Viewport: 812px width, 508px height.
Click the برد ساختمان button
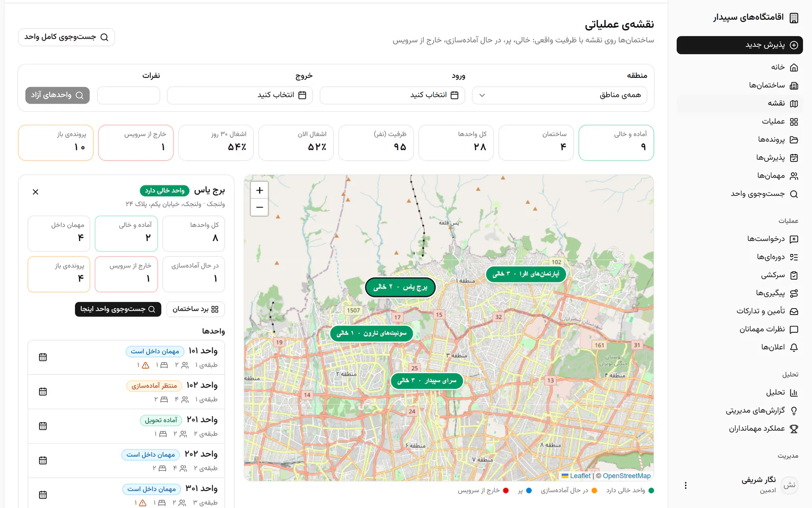coord(195,309)
